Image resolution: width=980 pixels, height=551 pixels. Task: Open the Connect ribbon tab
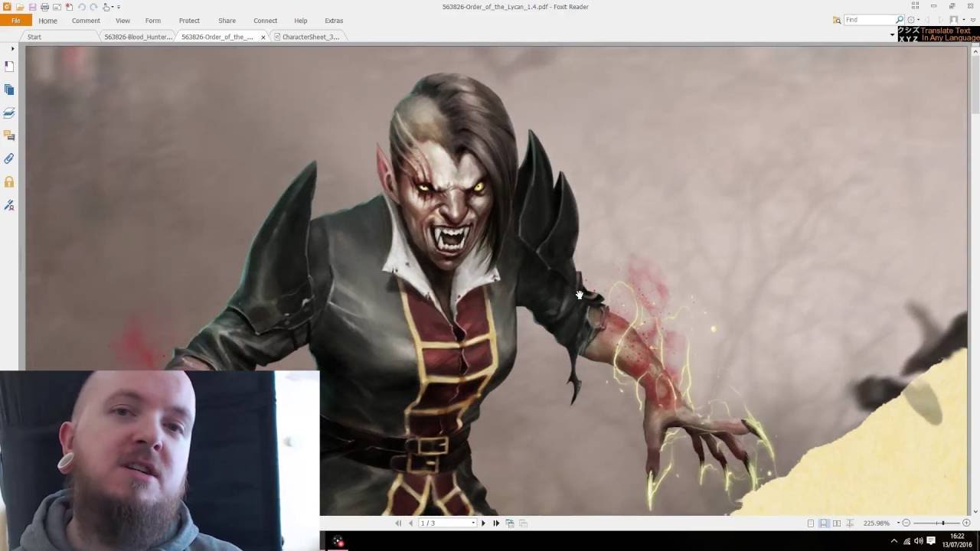coord(266,21)
